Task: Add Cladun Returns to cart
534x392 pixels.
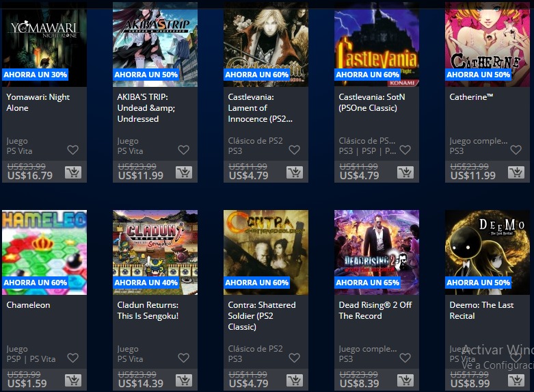Action: click(184, 380)
